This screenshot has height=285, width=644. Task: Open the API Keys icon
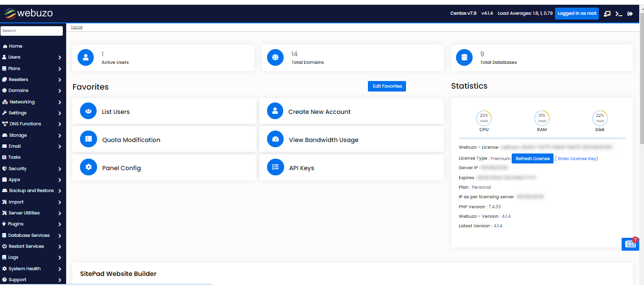275,167
